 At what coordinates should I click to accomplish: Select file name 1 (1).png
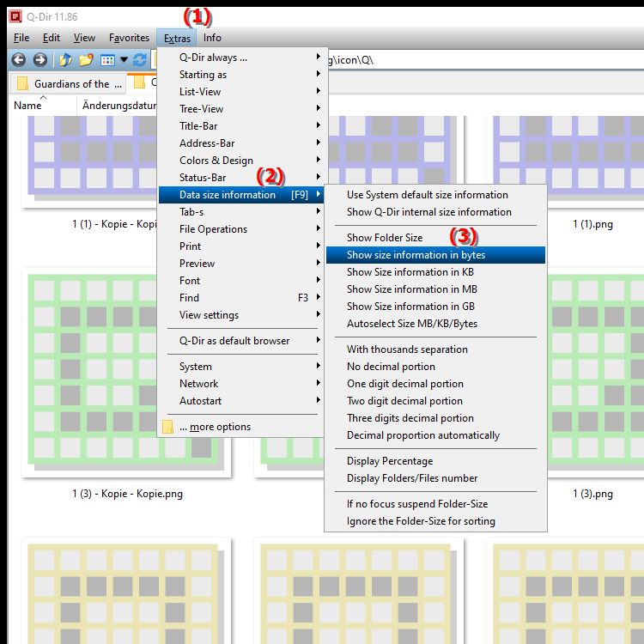[592, 224]
